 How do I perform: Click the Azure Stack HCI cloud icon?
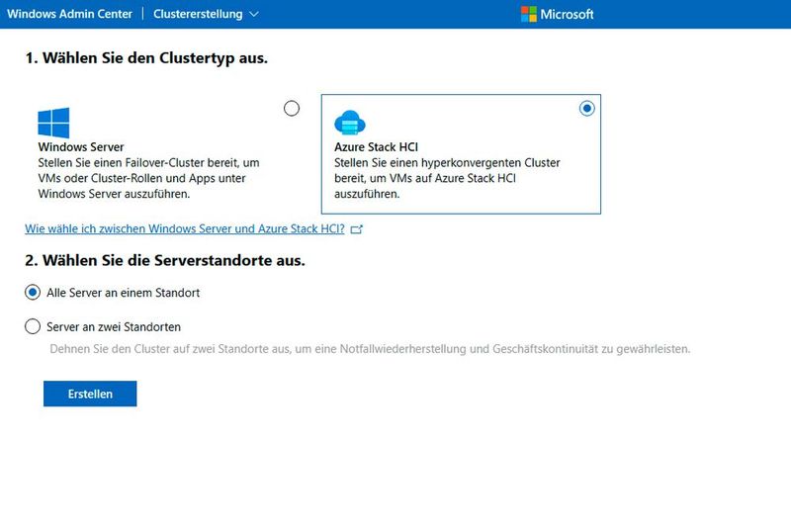pyautogui.click(x=350, y=123)
